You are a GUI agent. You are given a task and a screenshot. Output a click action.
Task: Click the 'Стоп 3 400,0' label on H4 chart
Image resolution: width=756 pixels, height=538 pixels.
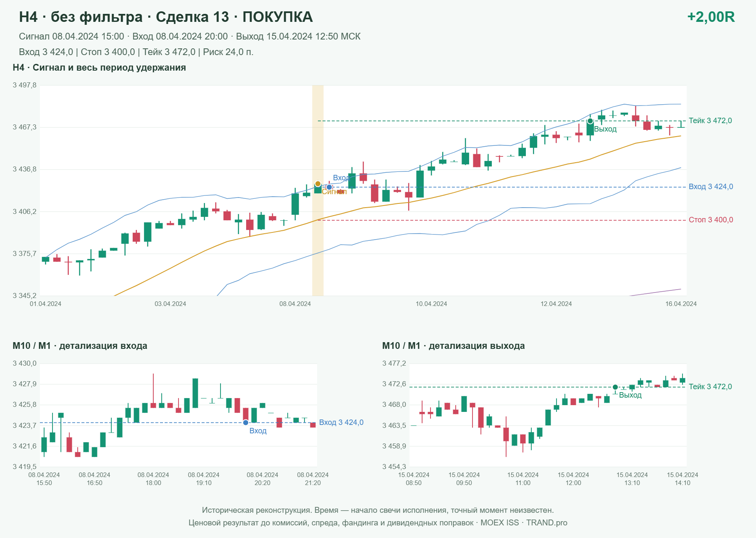click(711, 220)
